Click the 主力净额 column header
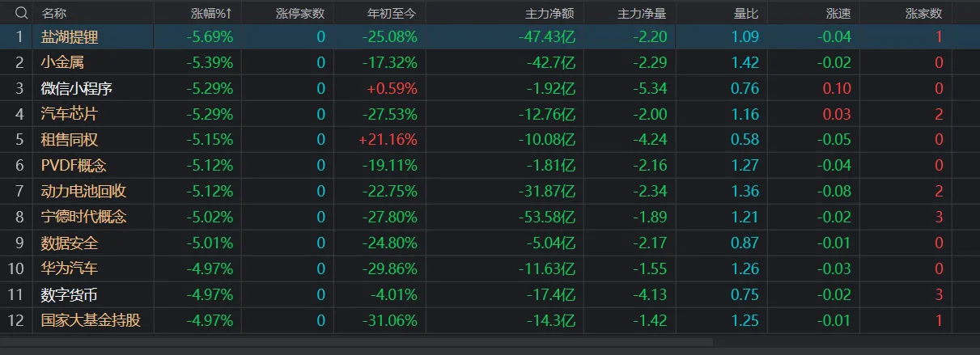Screen dimensions: 980x355 tap(550, 13)
